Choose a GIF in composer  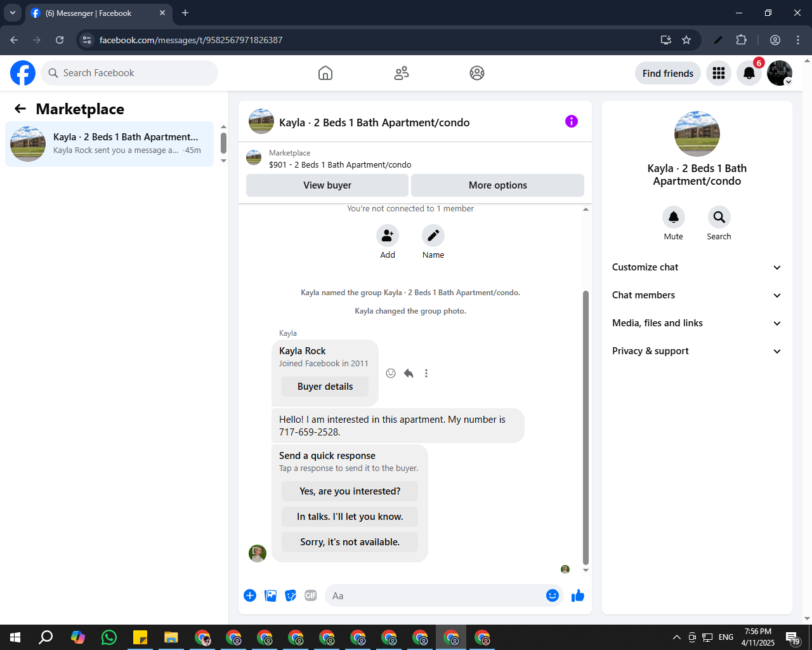tap(311, 595)
